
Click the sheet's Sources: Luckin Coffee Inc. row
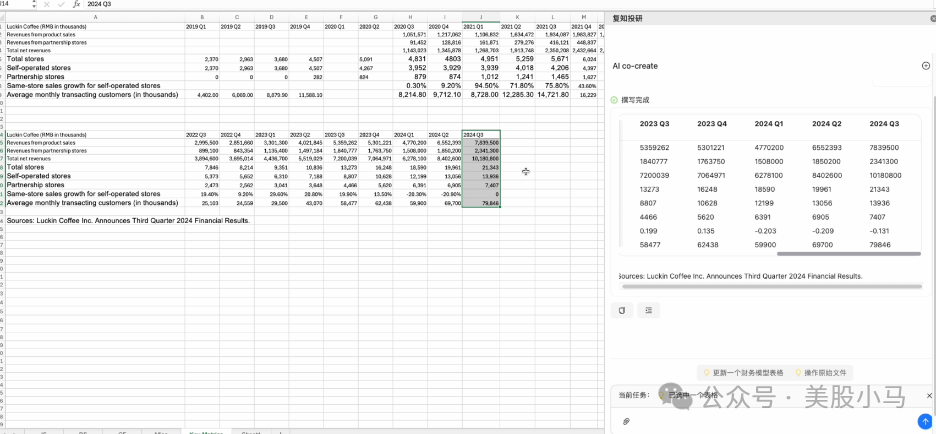128,220
